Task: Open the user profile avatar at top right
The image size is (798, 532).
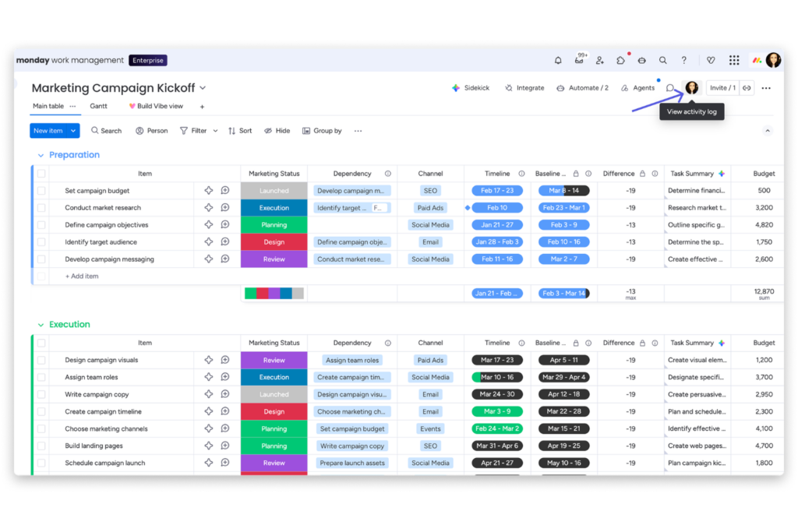Action: point(773,60)
